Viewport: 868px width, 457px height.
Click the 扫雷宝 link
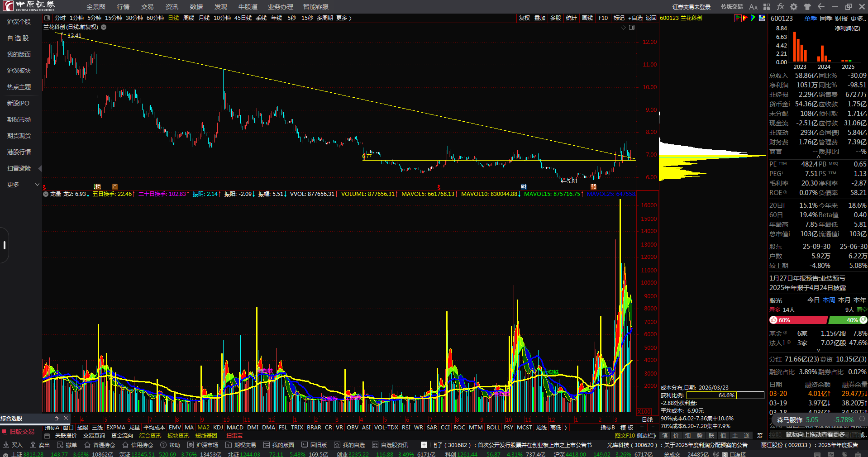pyautogui.click(x=234, y=436)
